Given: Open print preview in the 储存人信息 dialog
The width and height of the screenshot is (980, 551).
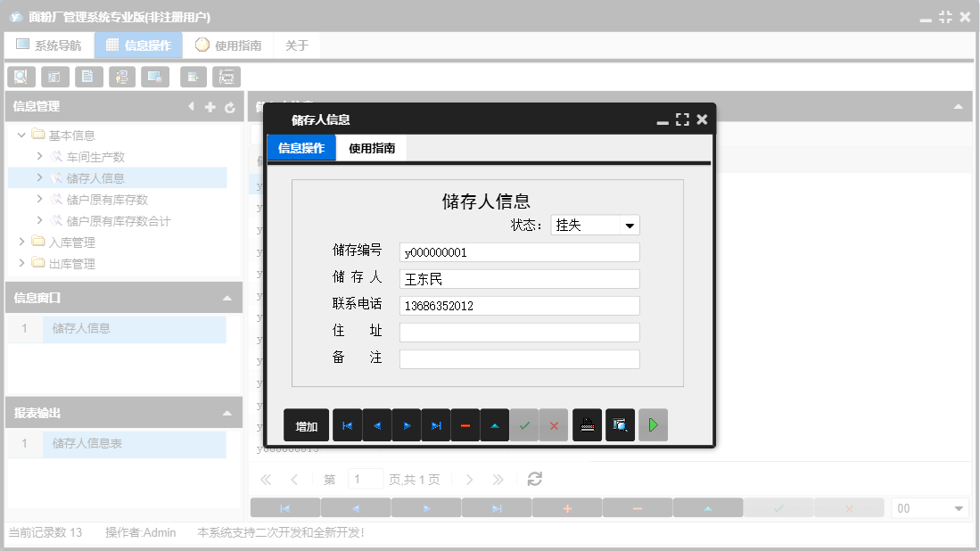Looking at the screenshot, I should [620, 425].
